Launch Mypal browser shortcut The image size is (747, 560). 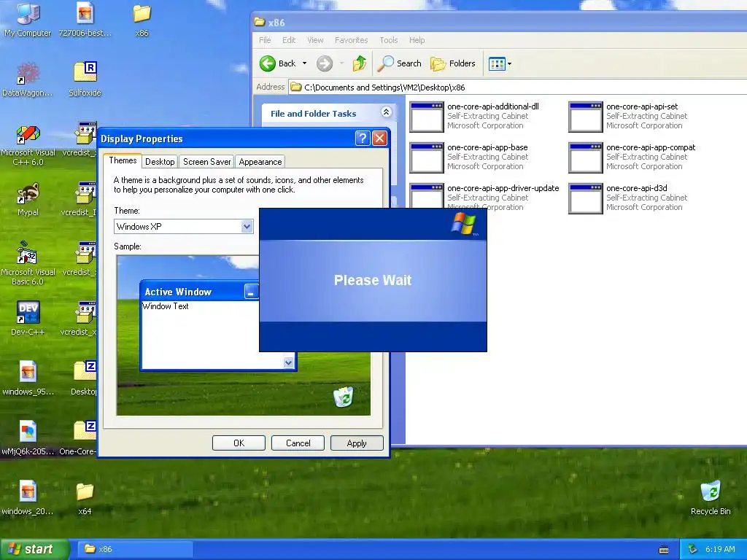[28, 198]
